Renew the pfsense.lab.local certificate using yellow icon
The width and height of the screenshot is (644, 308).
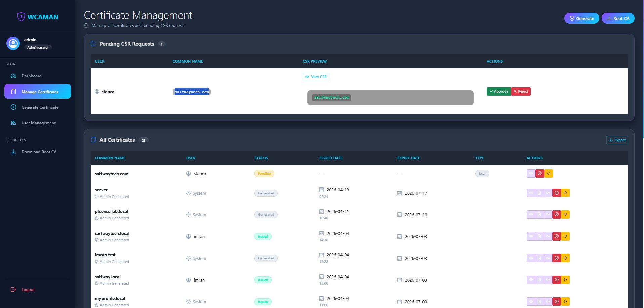pos(565,215)
